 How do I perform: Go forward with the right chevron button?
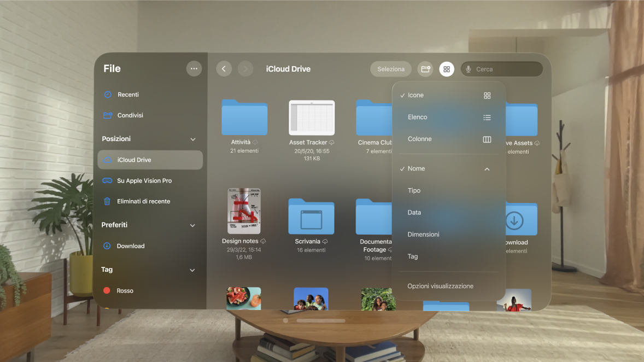click(x=245, y=68)
